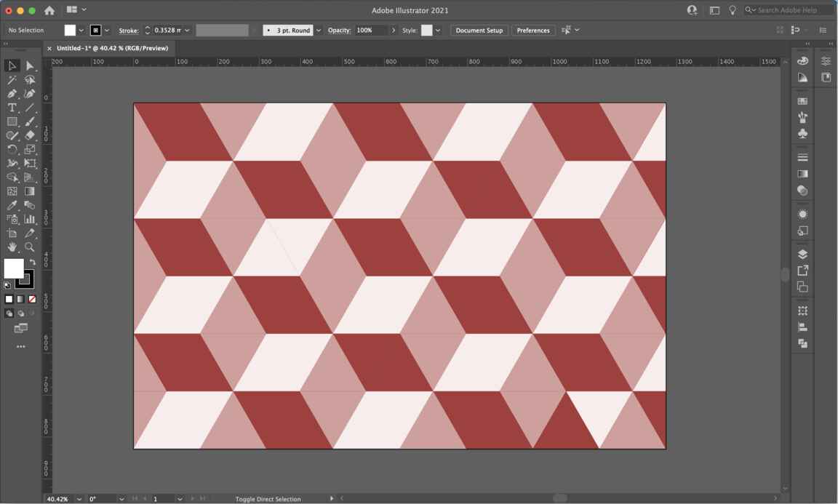This screenshot has width=838, height=504.
Task: Select the Width/Warp tool
Action: [x=12, y=164]
